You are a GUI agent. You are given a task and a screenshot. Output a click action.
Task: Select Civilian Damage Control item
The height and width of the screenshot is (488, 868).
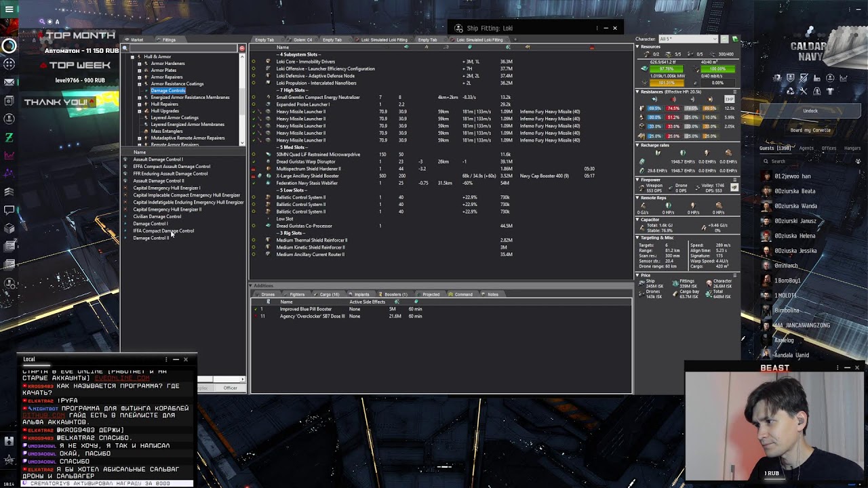[157, 217]
